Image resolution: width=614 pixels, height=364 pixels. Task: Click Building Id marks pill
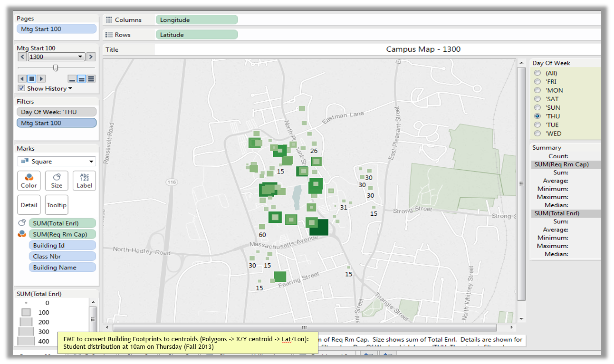point(62,245)
